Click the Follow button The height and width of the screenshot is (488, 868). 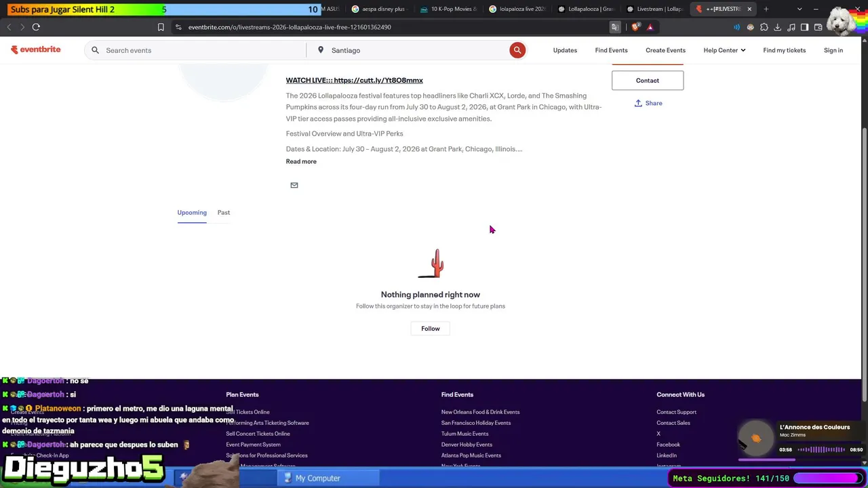click(x=431, y=329)
